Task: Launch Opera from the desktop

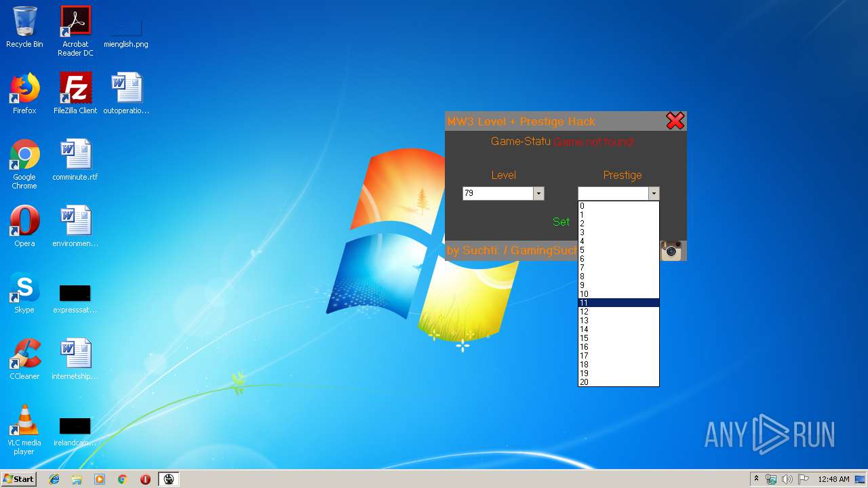Action: tap(24, 226)
